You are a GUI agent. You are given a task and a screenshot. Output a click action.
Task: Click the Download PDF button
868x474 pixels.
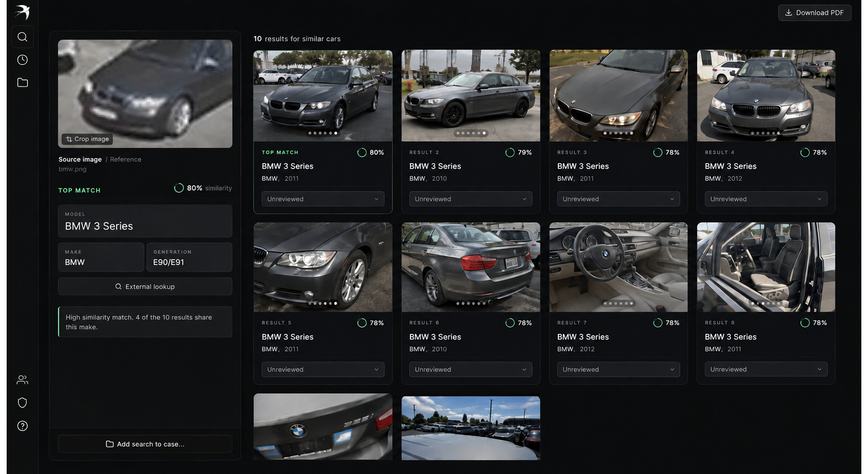point(815,13)
